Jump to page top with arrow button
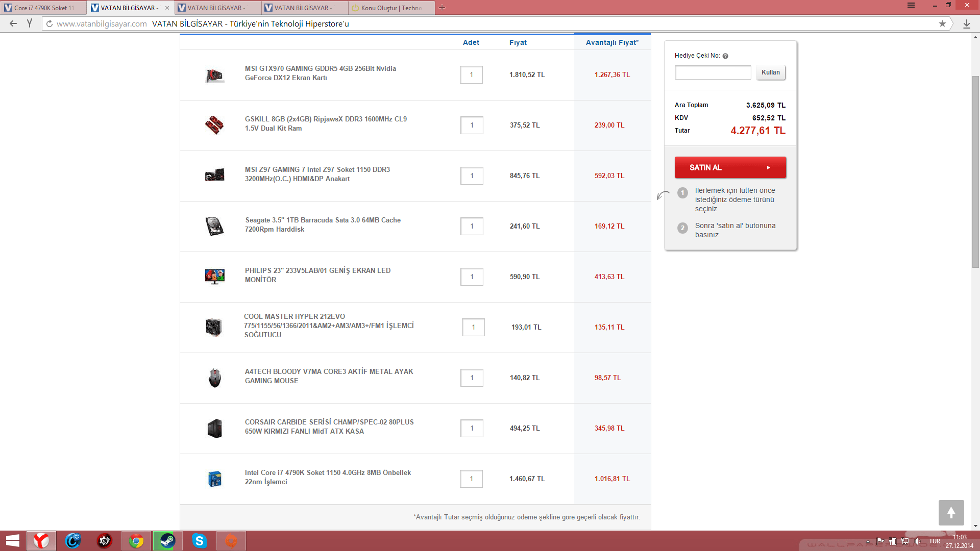Viewport: 980px width, 551px height. [951, 512]
